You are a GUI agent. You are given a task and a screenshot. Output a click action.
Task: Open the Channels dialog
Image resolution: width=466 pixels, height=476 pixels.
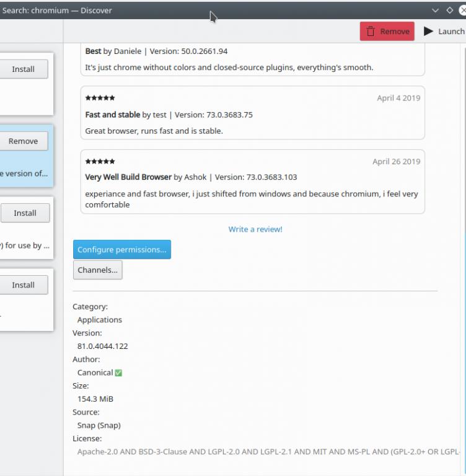pos(98,270)
